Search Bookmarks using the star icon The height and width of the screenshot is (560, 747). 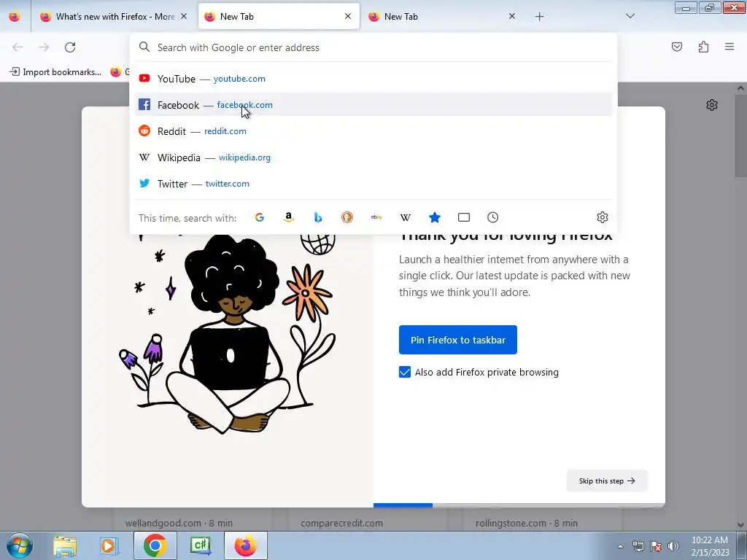click(435, 217)
